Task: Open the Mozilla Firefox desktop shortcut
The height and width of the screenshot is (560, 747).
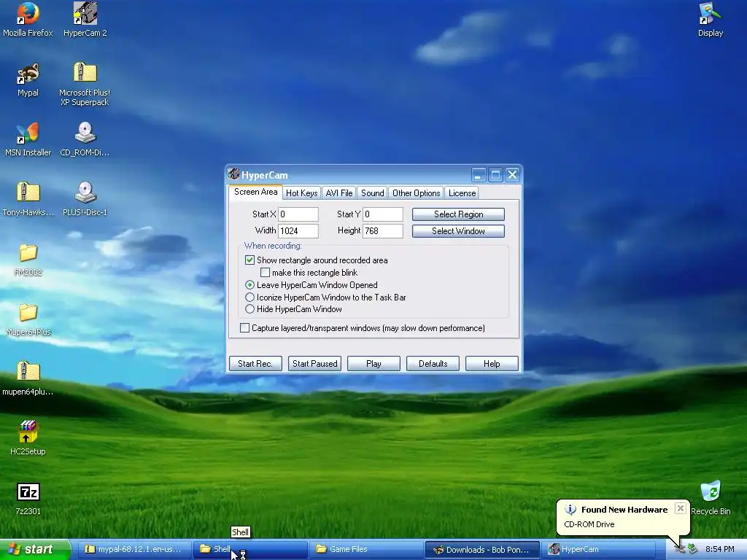Action: tap(28, 19)
